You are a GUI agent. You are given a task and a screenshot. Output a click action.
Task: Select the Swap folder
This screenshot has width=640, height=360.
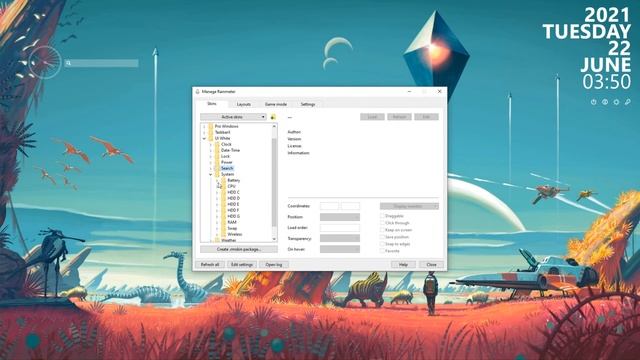[x=232, y=229]
